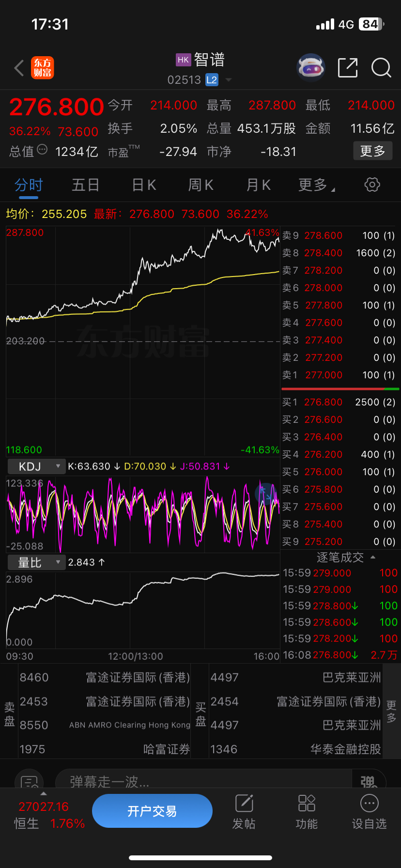Switch to the 日K tab
This screenshot has height=868, width=401.
pos(144,185)
